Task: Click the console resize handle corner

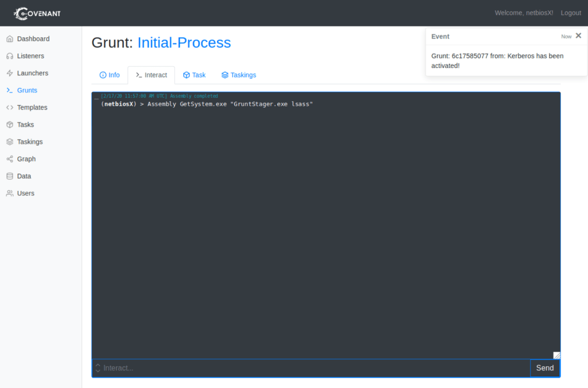Action: 556,355
